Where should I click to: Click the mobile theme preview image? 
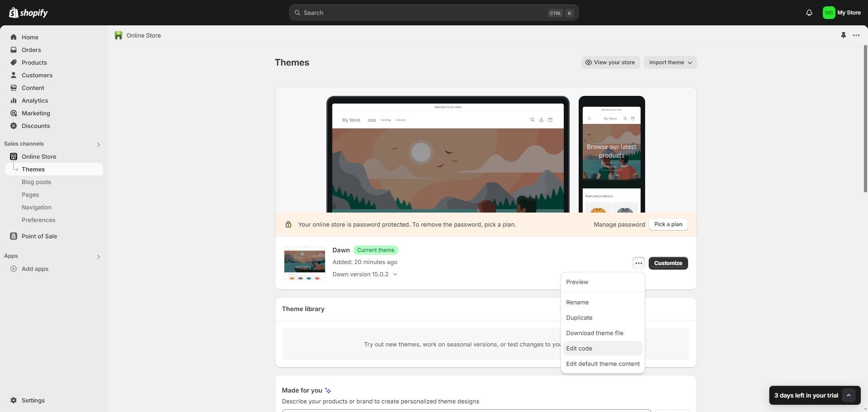tap(612, 154)
